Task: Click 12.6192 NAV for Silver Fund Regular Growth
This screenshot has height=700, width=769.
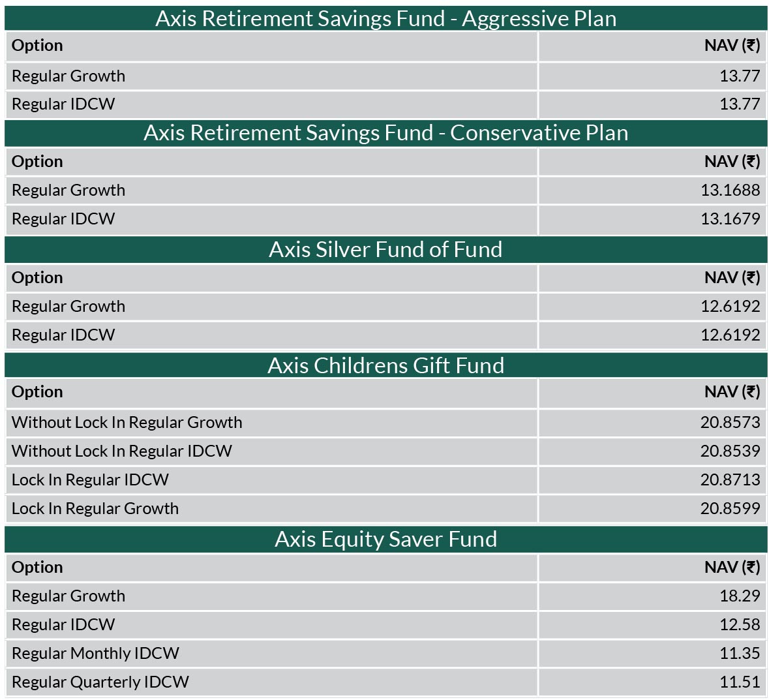Action: point(731,306)
